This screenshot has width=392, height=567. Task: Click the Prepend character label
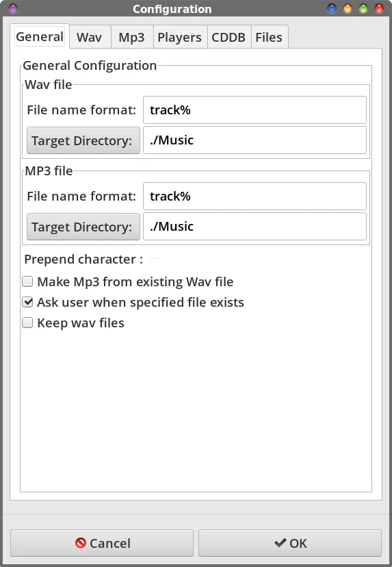click(x=83, y=260)
